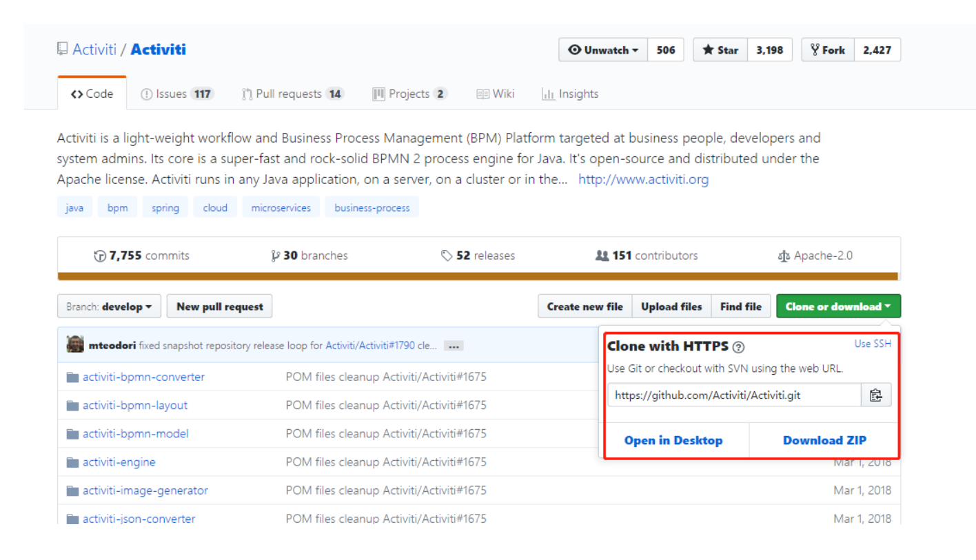This screenshot has width=976, height=560.
Task: Toggle the Clone or download dropdown
Action: point(838,307)
